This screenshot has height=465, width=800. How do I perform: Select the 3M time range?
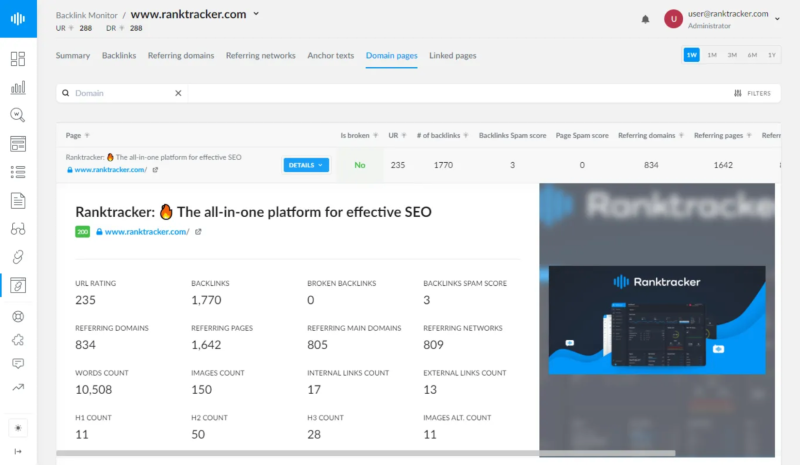click(x=732, y=55)
